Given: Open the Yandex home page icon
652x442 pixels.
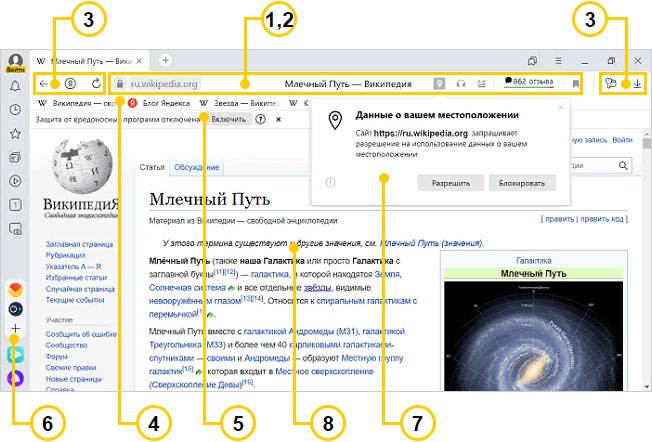Looking at the screenshot, I should pos(70,84).
